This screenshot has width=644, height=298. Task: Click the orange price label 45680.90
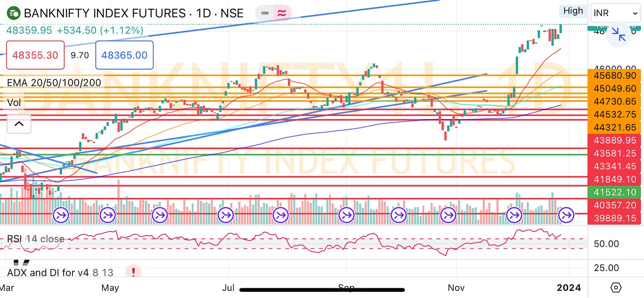(x=615, y=76)
